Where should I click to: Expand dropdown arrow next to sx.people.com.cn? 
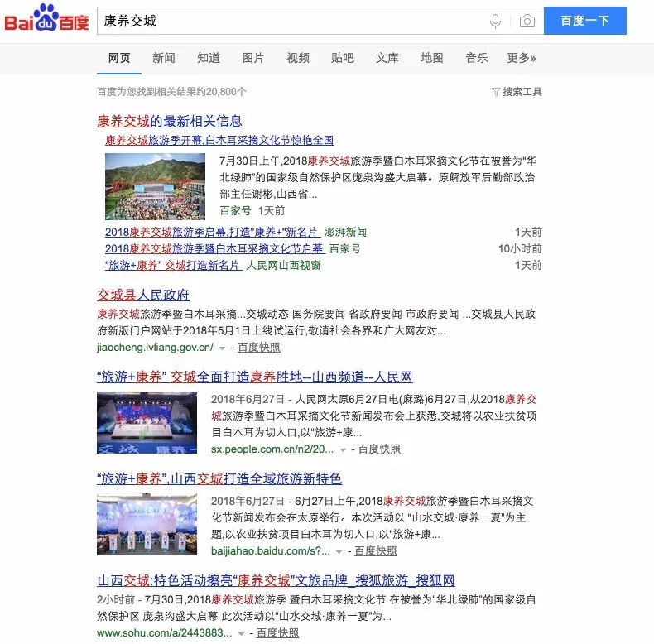pos(343,450)
